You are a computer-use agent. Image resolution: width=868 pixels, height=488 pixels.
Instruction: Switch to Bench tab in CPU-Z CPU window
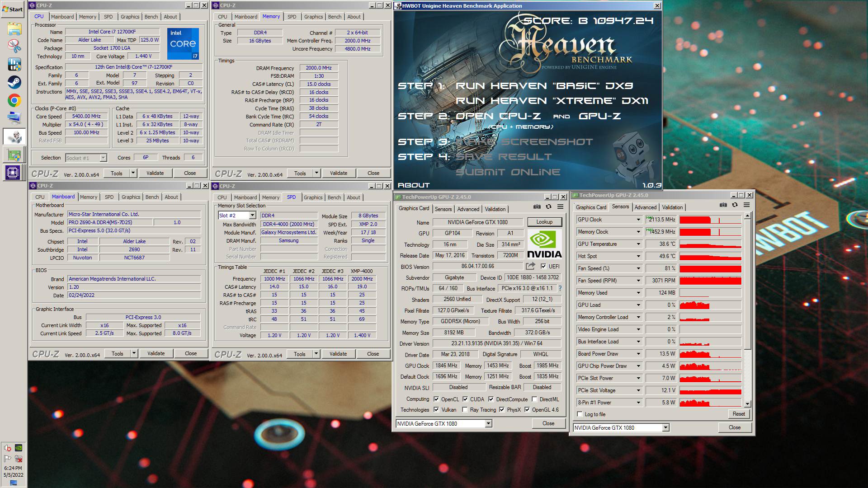[151, 17]
